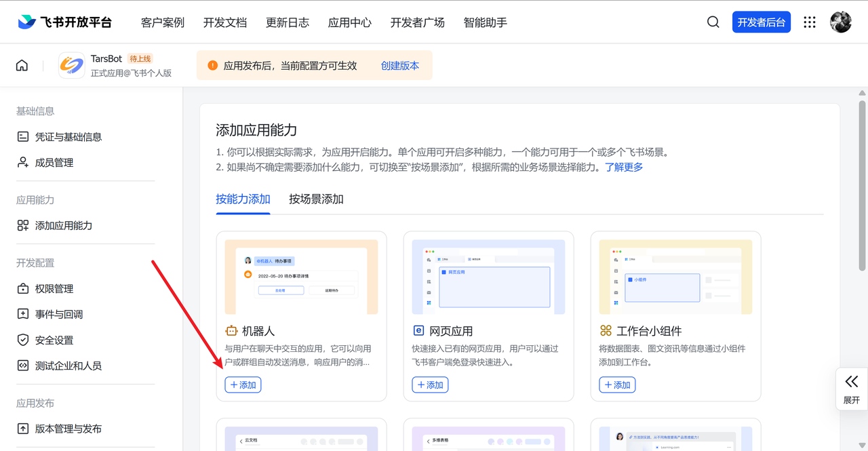Select the 按能力添加 tab
The height and width of the screenshot is (451, 868).
[243, 199]
